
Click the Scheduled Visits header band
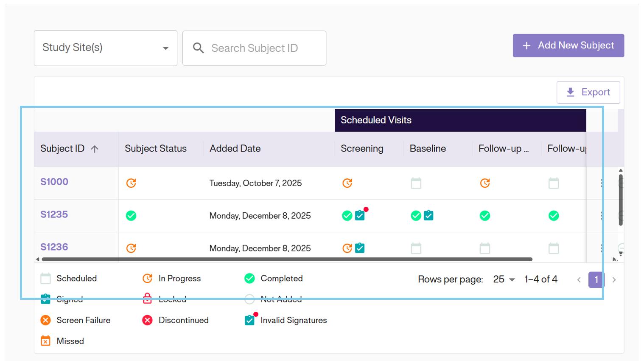click(460, 120)
